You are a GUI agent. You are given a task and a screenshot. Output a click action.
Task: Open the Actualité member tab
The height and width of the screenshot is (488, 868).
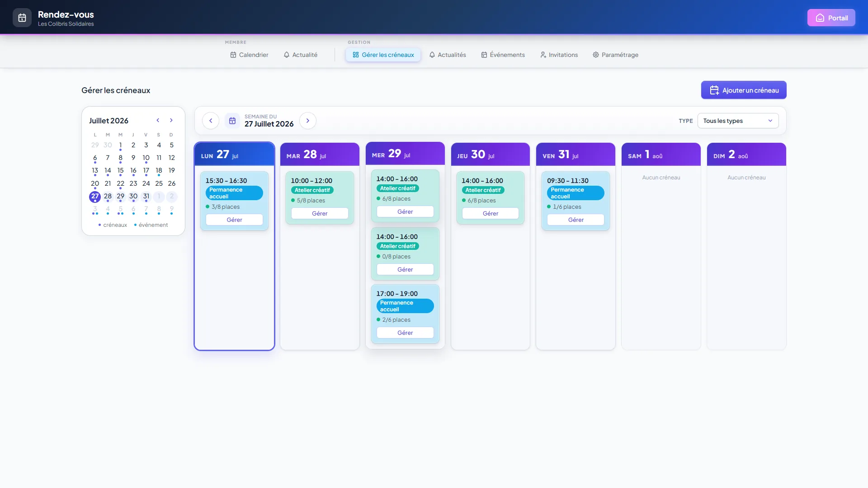point(301,55)
